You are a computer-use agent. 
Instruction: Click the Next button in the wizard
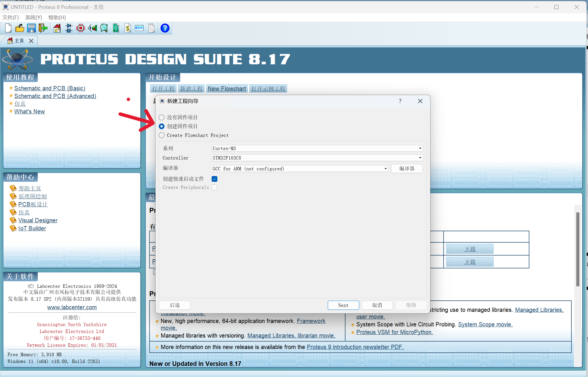[343, 305]
